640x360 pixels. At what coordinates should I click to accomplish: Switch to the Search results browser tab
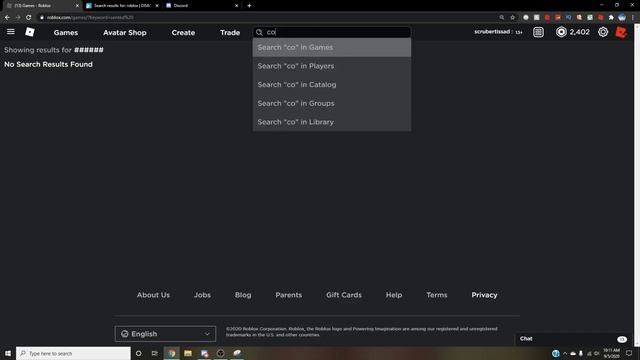[122, 6]
